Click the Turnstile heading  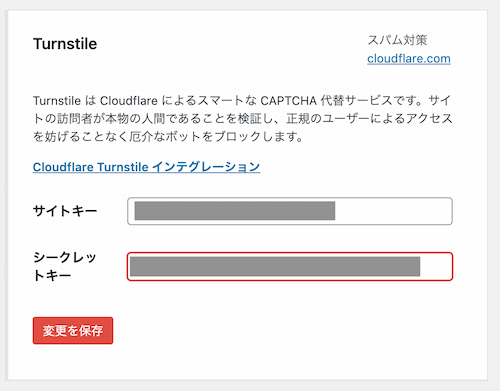point(65,44)
